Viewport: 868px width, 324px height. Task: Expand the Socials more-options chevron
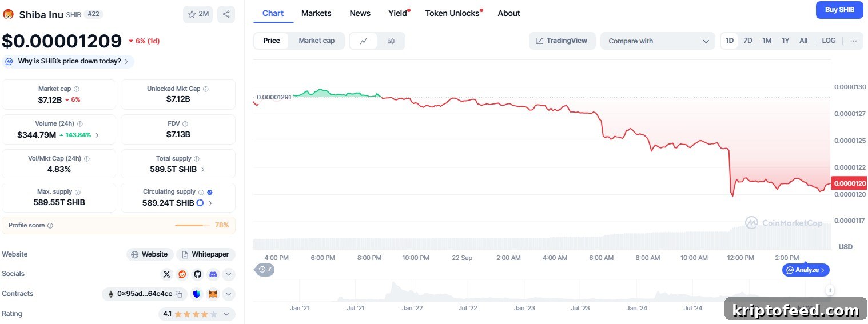point(228,274)
